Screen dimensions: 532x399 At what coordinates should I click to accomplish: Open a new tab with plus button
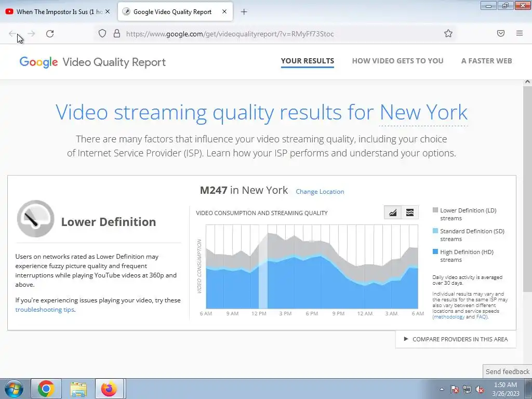pos(244,12)
